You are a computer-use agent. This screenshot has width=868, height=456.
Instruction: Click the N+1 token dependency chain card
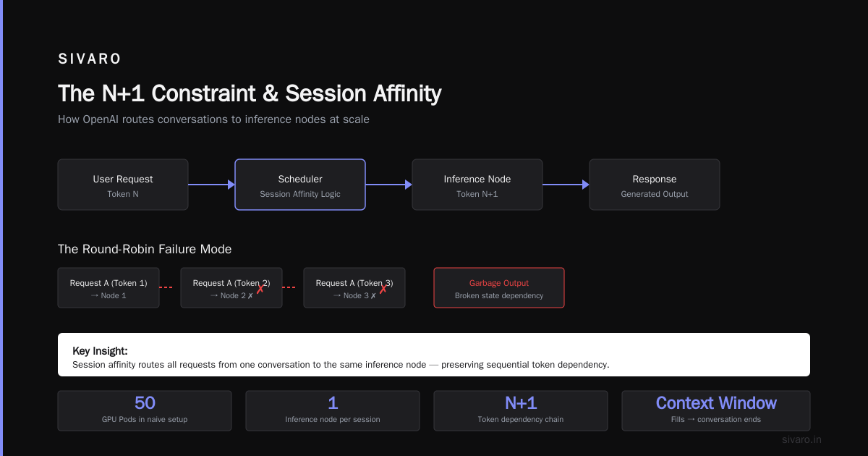click(521, 411)
